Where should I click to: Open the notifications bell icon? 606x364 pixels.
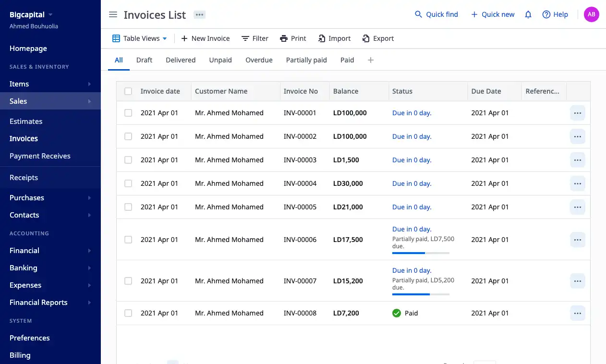[x=528, y=14]
